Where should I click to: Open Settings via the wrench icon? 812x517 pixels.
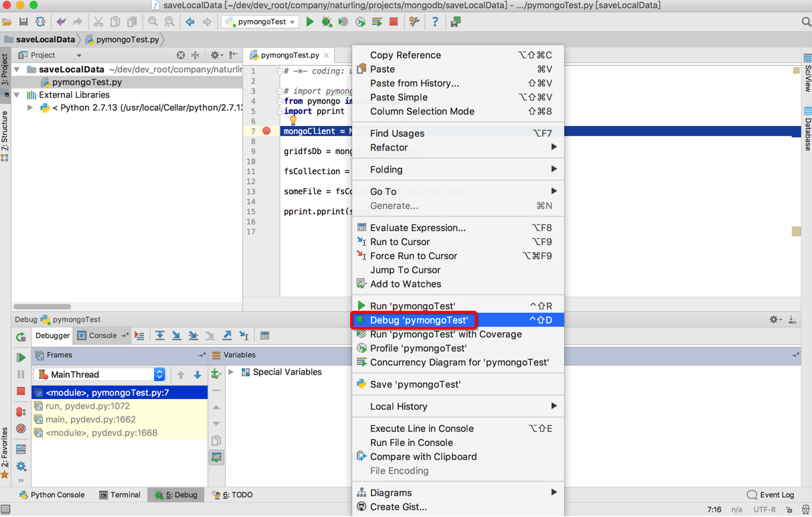[414, 22]
